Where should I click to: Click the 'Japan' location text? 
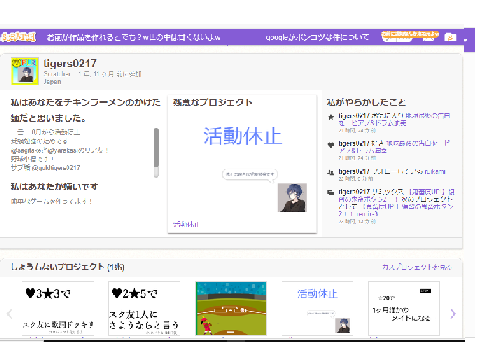[53, 81]
